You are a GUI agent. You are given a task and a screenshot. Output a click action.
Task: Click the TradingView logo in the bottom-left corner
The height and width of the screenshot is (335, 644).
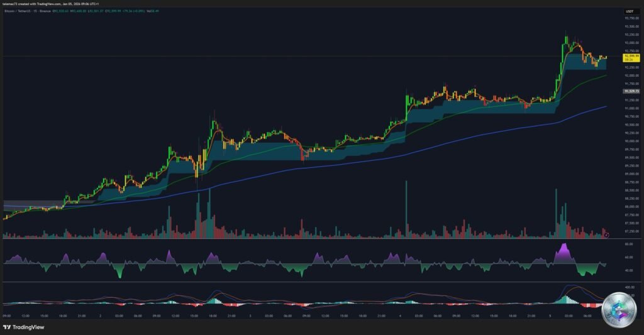(x=24, y=327)
